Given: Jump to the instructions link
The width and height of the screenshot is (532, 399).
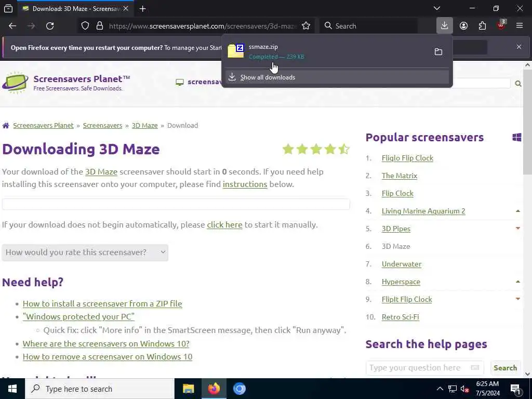Looking at the screenshot, I should tap(245, 184).
